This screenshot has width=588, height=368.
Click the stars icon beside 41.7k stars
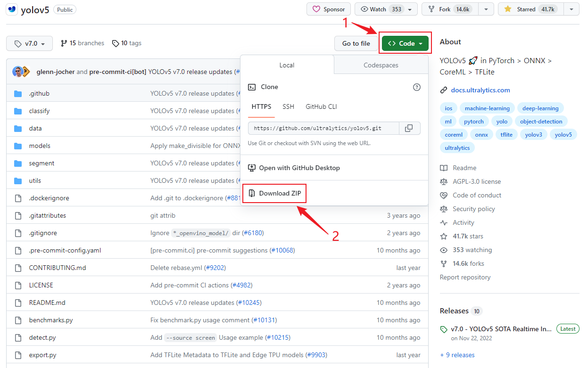[x=444, y=236]
